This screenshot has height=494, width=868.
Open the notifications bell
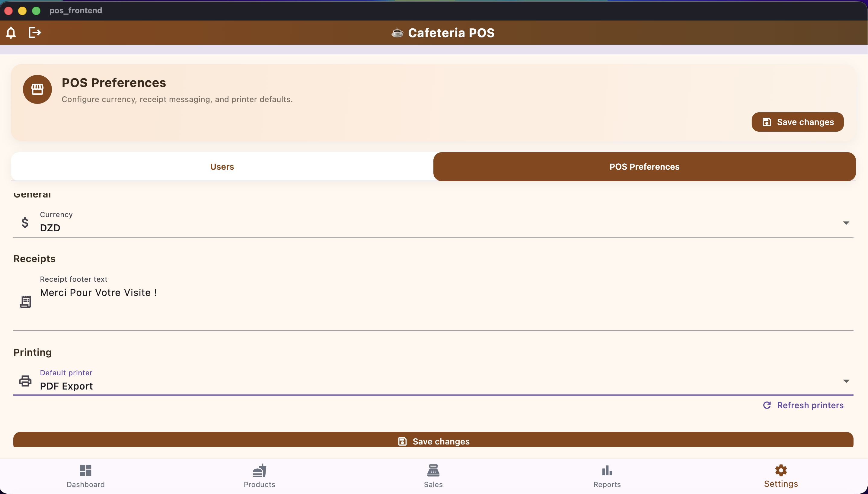[11, 33]
